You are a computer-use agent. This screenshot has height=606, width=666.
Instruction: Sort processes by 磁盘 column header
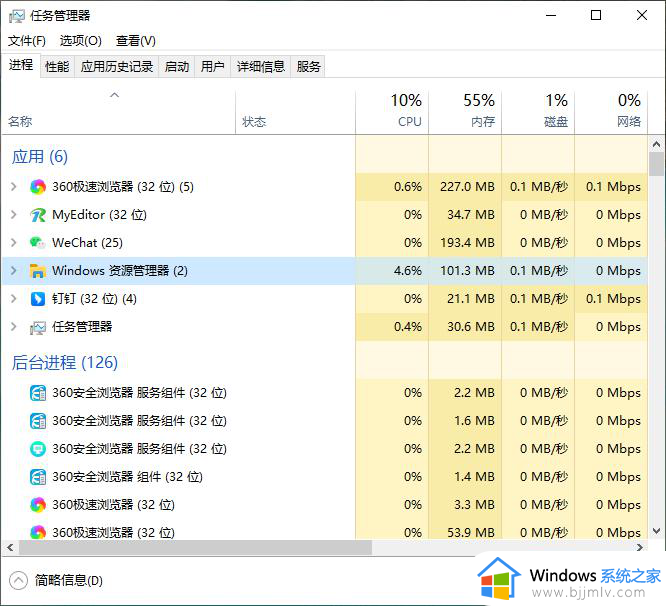tap(538, 113)
